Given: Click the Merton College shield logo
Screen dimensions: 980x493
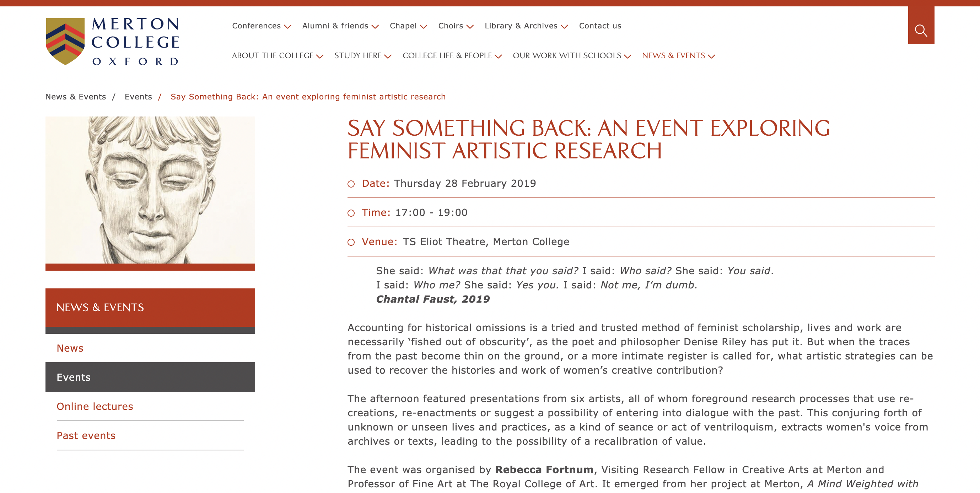Looking at the screenshot, I should point(65,41).
